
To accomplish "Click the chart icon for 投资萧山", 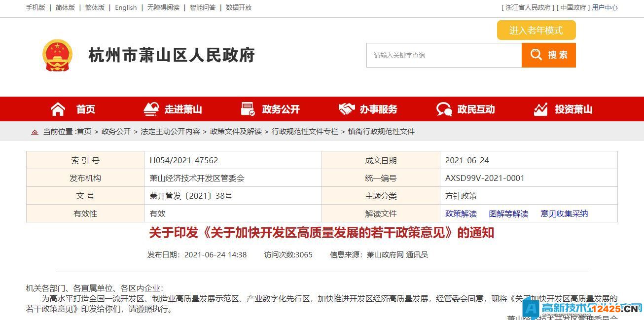I will pyautogui.click(x=541, y=109).
